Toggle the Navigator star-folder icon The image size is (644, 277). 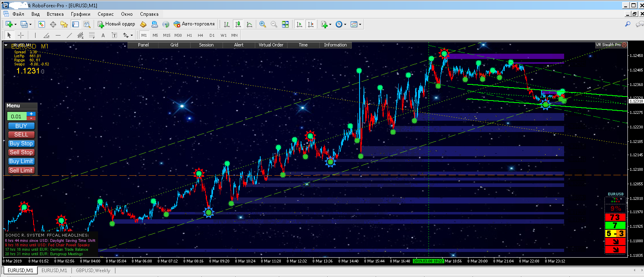(64, 24)
